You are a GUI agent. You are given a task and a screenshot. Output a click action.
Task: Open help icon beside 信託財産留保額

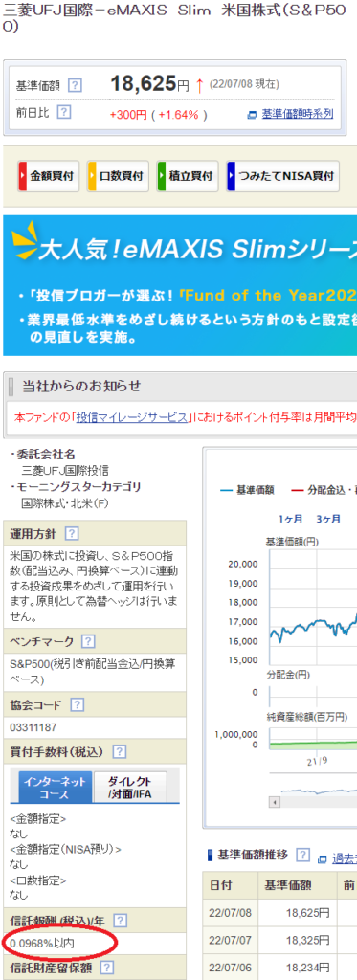(x=107, y=969)
